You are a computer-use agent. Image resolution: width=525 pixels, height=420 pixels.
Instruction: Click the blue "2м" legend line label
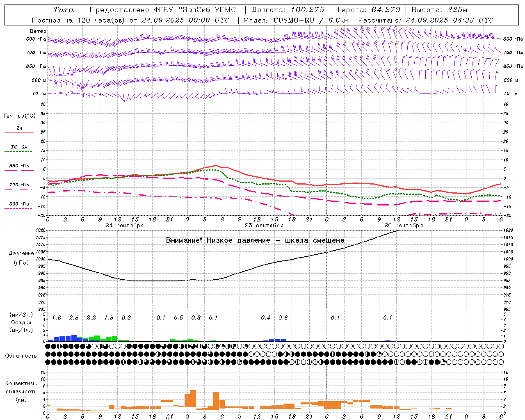(19, 128)
